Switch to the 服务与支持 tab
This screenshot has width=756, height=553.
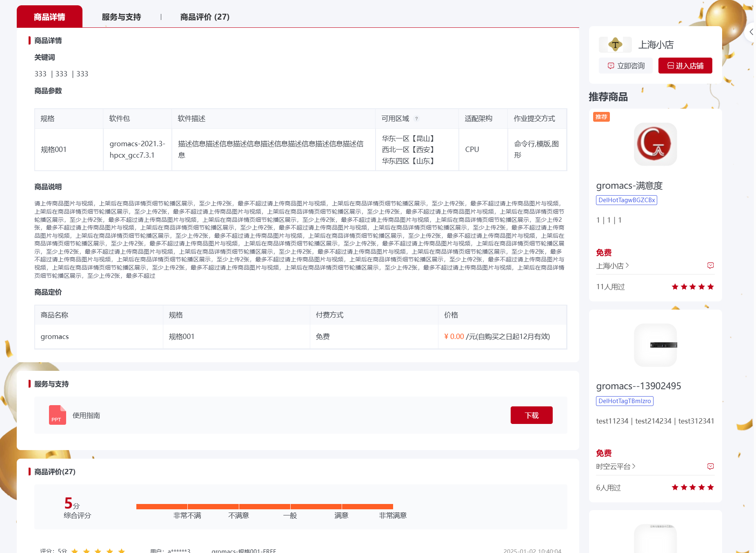[121, 17]
